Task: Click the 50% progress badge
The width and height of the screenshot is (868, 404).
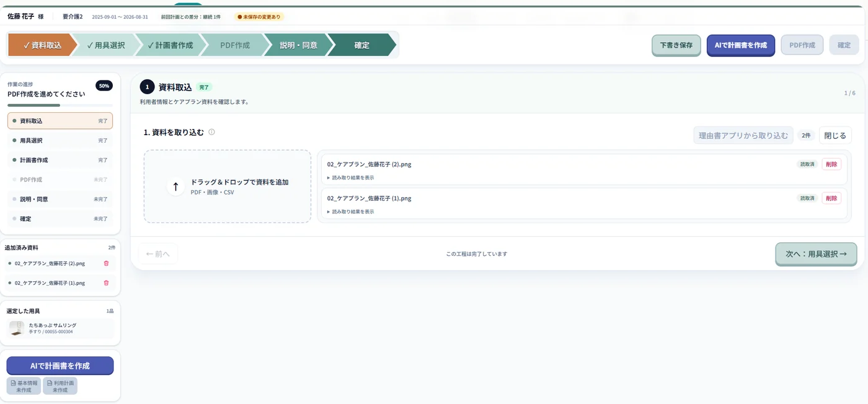Action: pos(104,86)
